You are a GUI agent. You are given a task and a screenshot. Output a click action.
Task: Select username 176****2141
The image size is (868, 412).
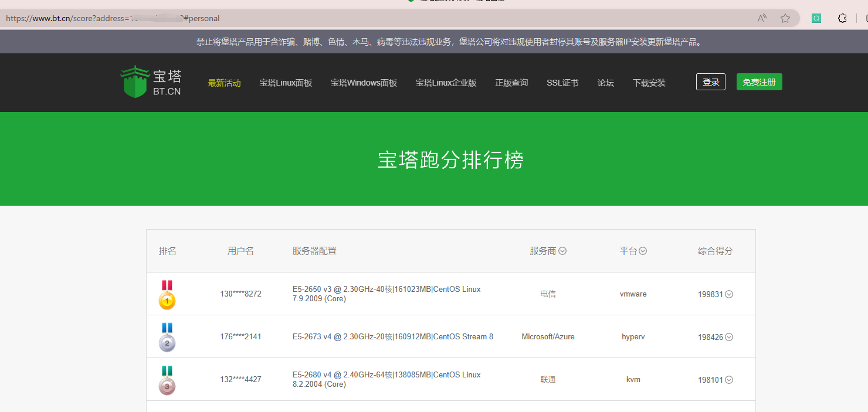[x=241, y=337]
